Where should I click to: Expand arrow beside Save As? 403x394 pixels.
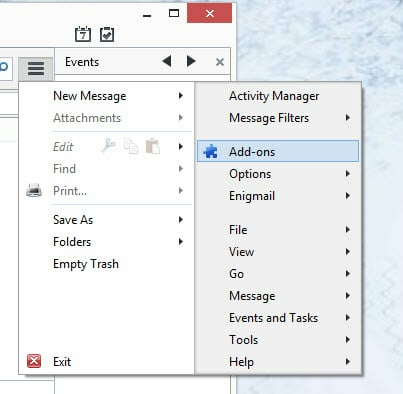pos(181,219)
